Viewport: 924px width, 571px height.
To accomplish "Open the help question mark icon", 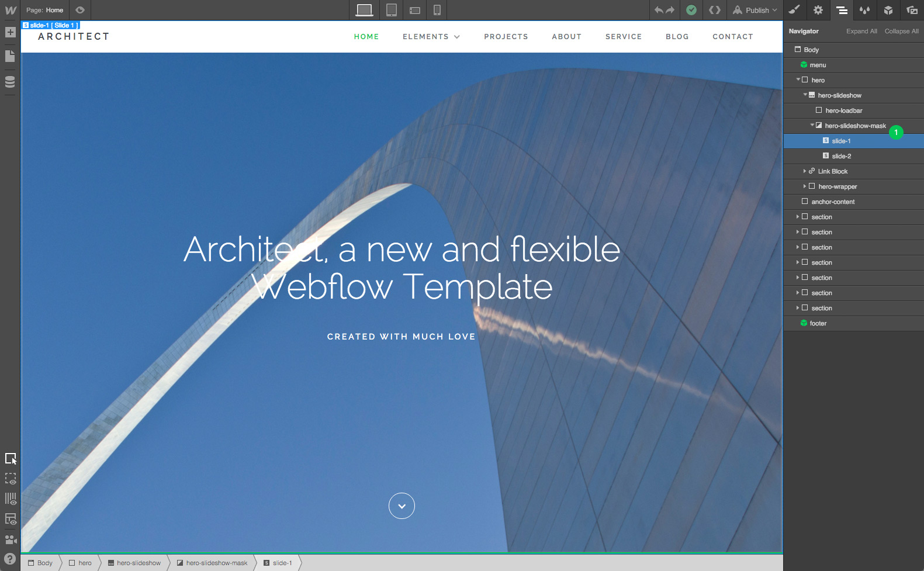I will click(x=11, y=559).
